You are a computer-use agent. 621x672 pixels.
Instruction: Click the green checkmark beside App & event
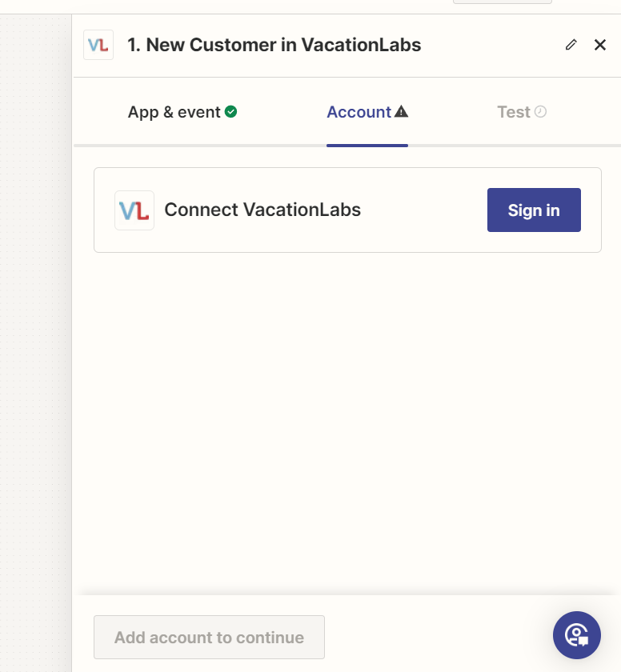pos(230,112)
